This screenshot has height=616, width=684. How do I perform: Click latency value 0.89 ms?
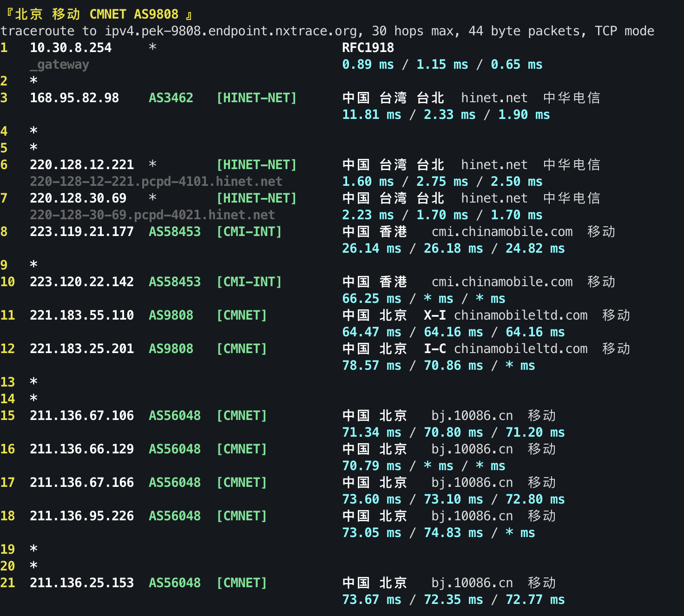[x=368, y=65]
